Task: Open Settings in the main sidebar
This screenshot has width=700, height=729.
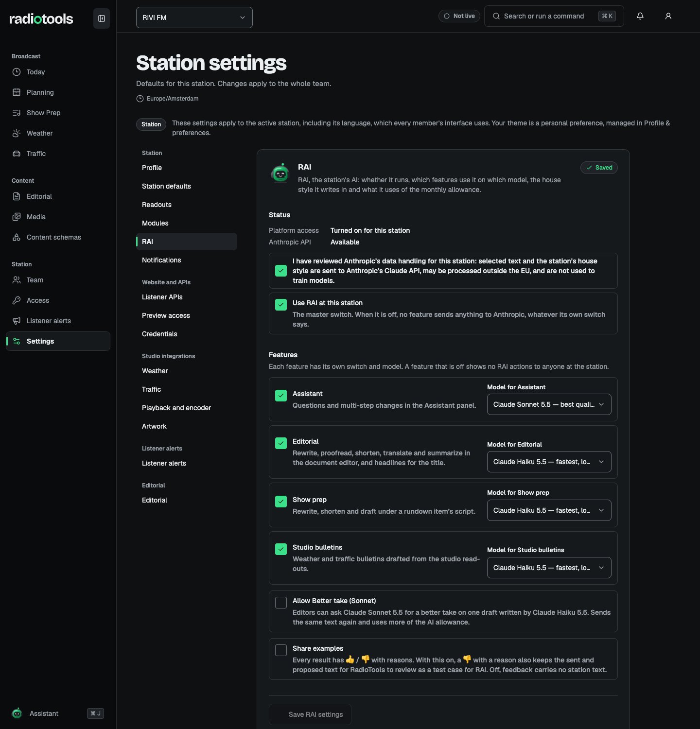Action: point(58,341)
